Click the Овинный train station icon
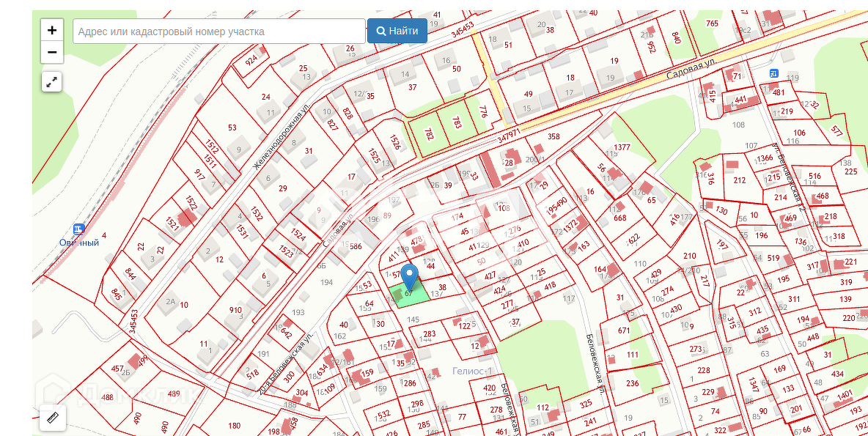Viewport: 868px width, 436px height. point(78,229)
